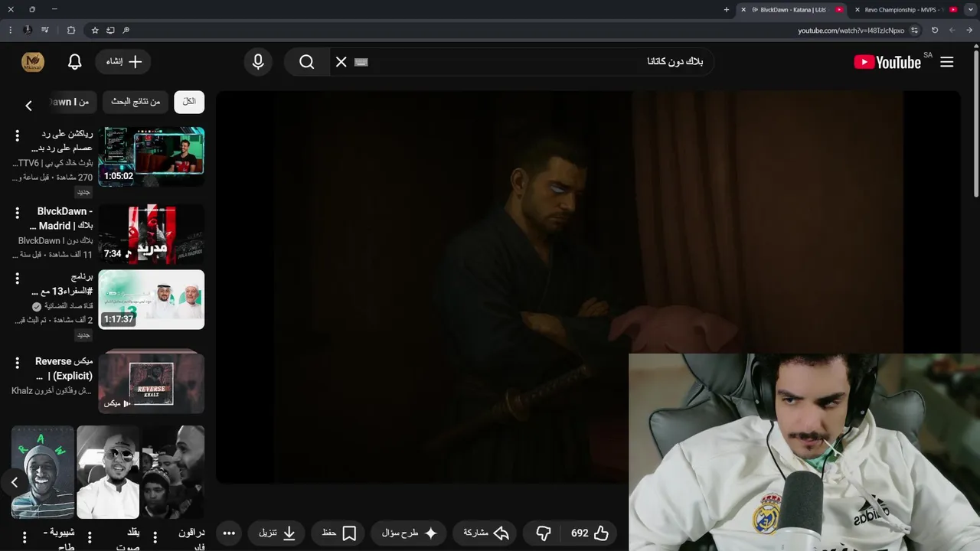This screenshot has width=980, height=551.
Task: Bookmark this page with the star
Action: [x=95, y=31]
